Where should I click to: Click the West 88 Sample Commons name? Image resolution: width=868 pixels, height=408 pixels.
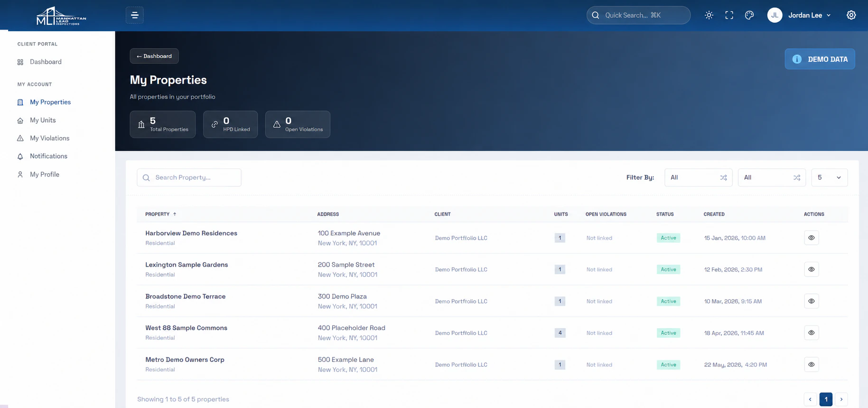(186, 328)
